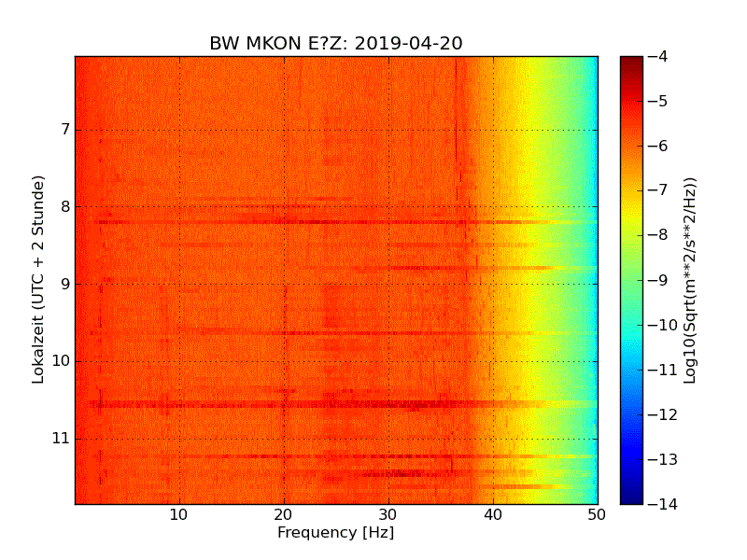The height and width of the screenshot is (560, 747).
Task: Click the x-axis tick label '20'
Action: coord(284,515)
